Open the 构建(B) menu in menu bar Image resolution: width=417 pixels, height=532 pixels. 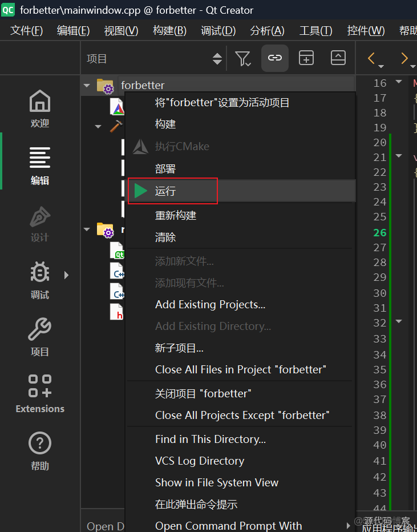(169, 31)
